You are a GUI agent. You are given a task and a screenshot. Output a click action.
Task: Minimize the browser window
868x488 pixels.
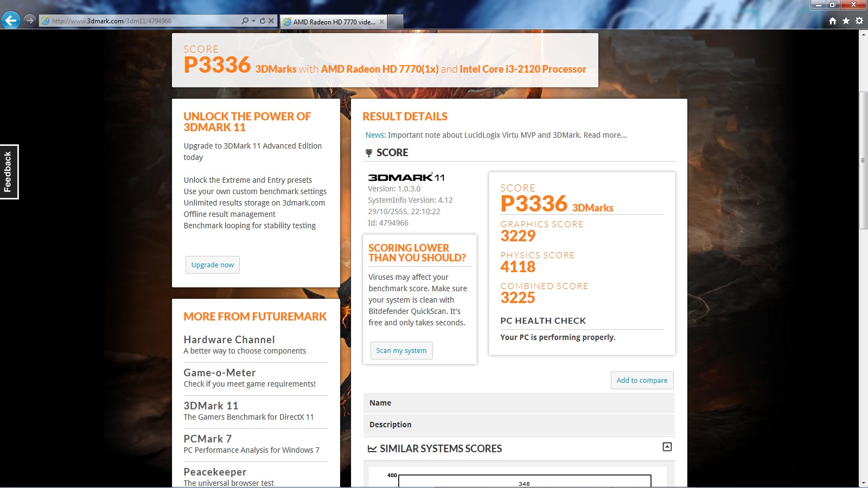coord(819,5)
